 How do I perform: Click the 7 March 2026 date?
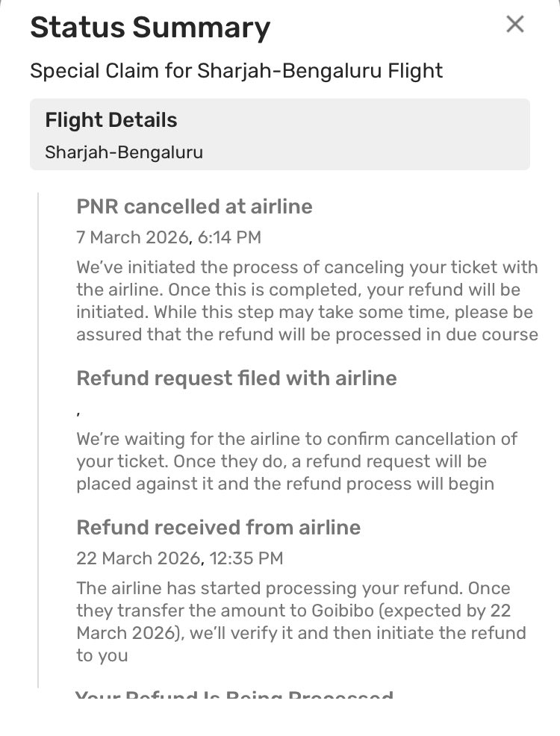131,237
